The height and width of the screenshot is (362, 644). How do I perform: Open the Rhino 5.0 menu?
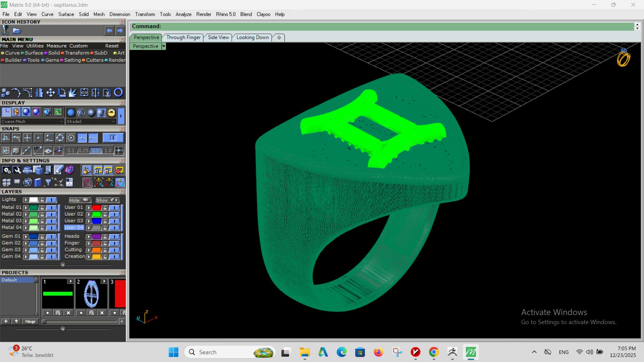(x=225, y=14)
